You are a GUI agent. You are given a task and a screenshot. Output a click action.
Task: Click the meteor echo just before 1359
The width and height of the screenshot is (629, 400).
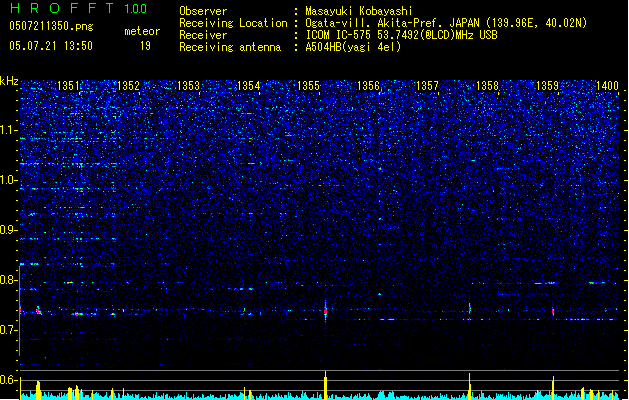(x=553, y=311)
